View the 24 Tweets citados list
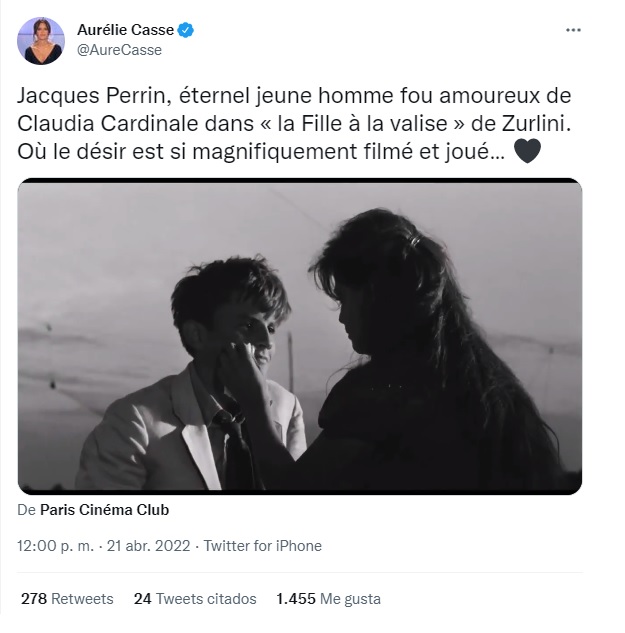 pos(195,599)
